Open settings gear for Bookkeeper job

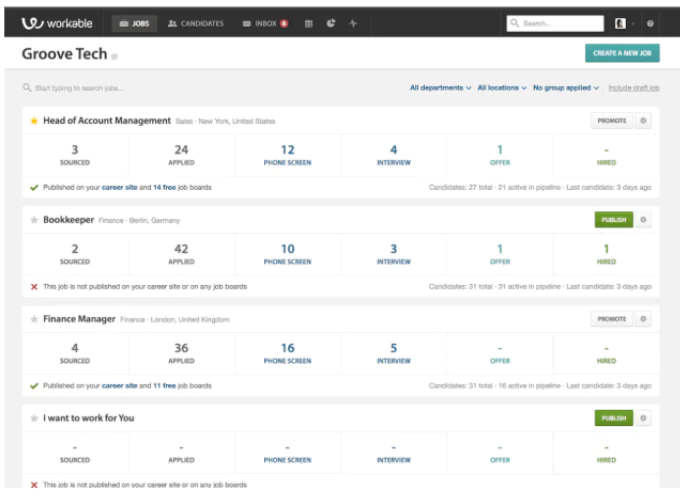(x=643, y=220)
